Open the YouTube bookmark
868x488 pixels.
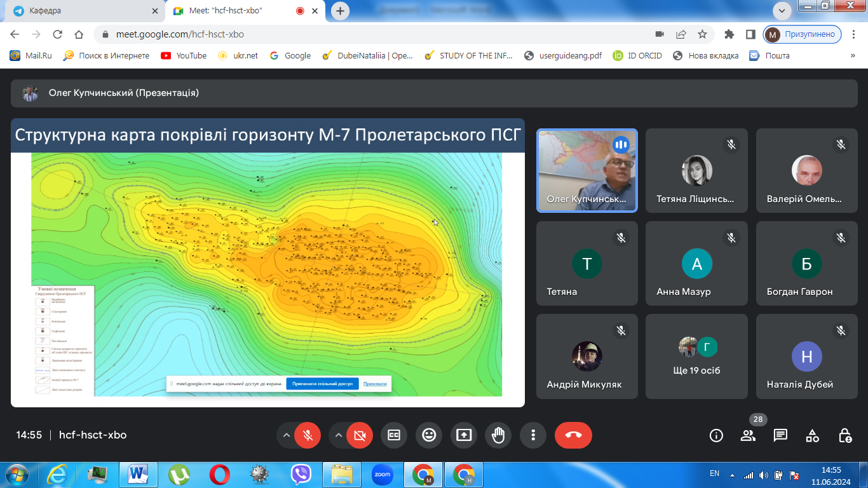(x=184, y=55)
